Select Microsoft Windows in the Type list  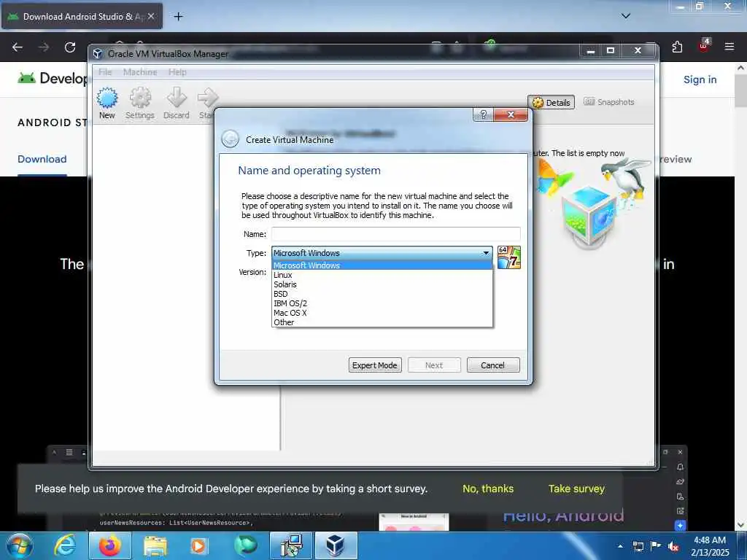382,265
